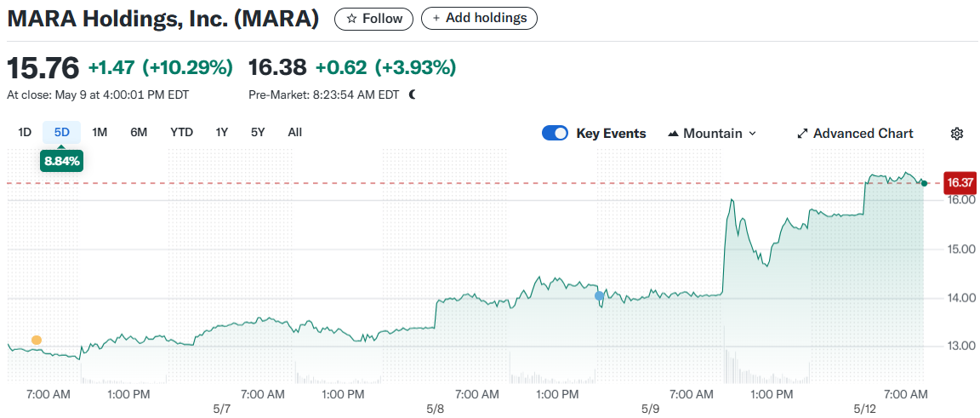The image size is (980, 418).
Task: Click the closing price 15.76
Action: 43,67
